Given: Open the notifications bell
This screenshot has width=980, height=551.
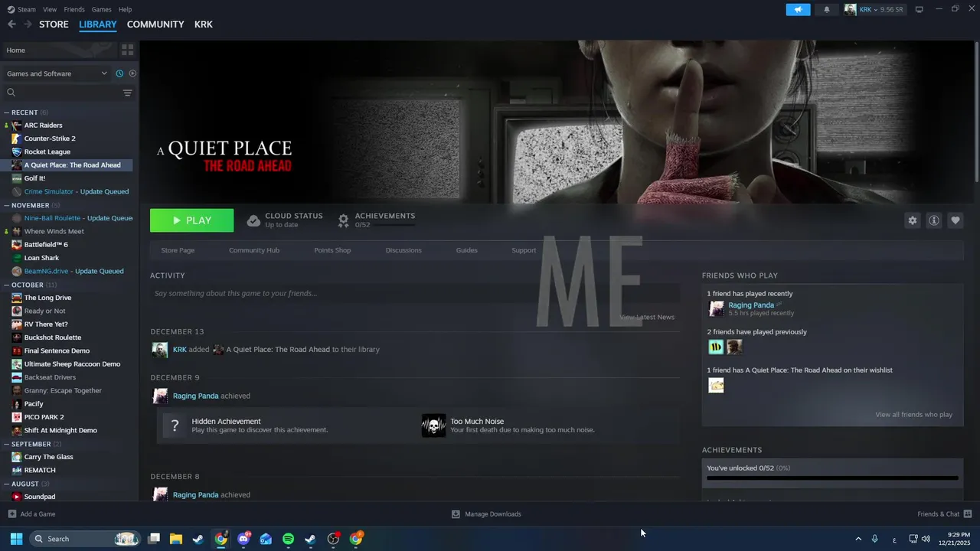Looking at the screenshot, I should point(826,9).
